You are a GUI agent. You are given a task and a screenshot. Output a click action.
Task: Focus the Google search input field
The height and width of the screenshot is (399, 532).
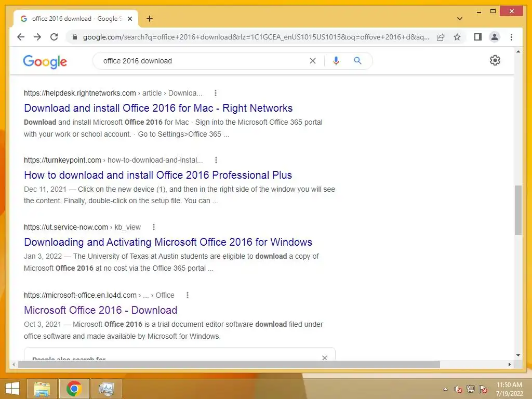(x=204, y=61)
